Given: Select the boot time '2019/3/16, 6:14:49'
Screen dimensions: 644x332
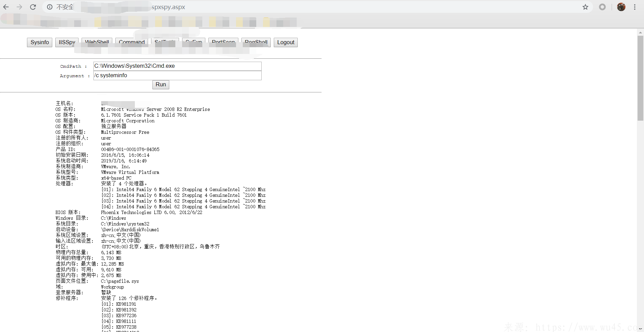Looking at the screenshot, I should (x=124, y=161).
